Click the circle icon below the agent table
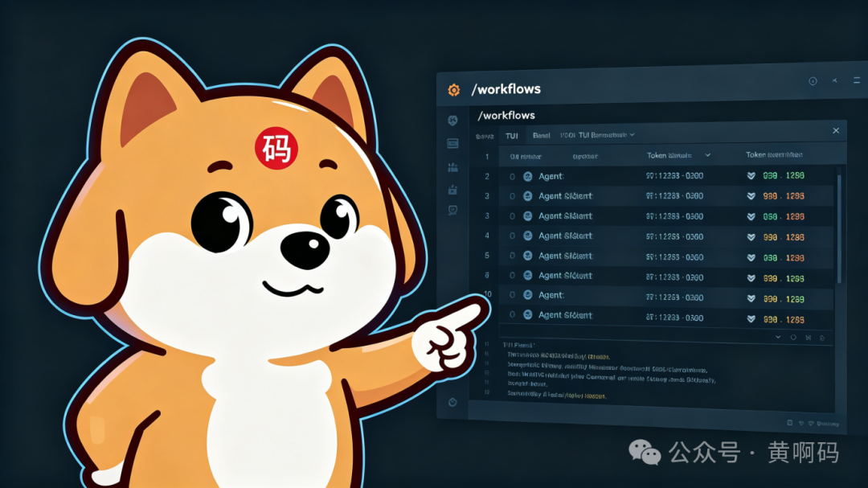 tap(793, 338)
